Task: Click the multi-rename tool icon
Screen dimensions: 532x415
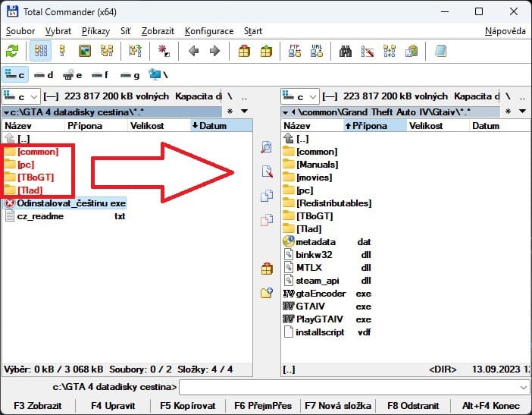Action: point(368,52)
